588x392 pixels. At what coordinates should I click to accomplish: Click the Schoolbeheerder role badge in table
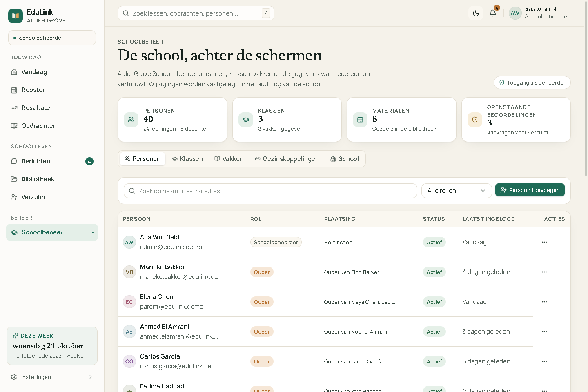276,242
